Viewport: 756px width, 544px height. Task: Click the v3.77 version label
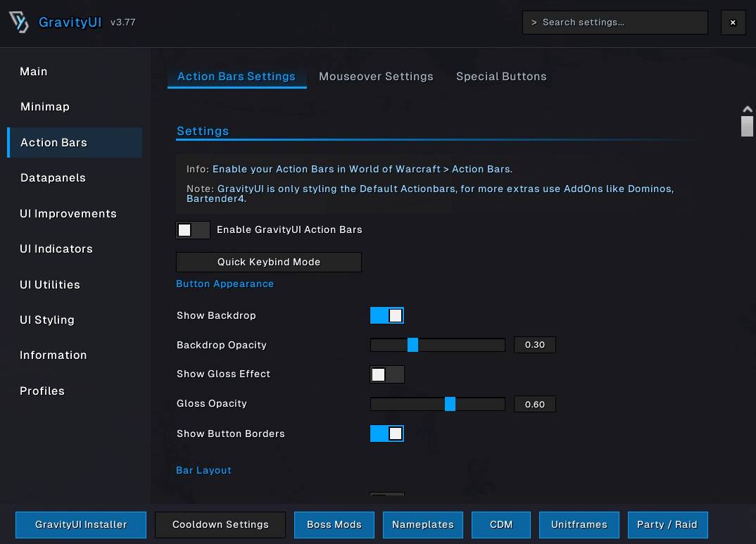pyautogui.click(x=123, y=22)
